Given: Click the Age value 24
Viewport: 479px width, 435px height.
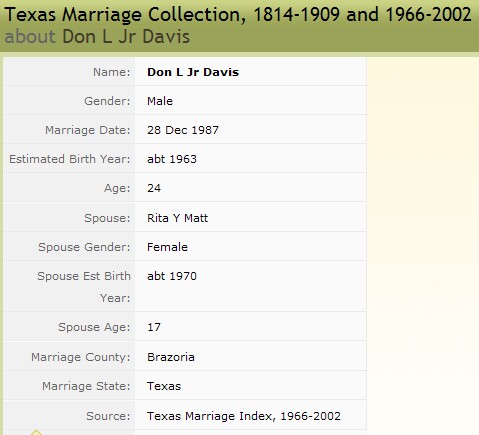Looking at the screenshot, I should coord(154,188).
